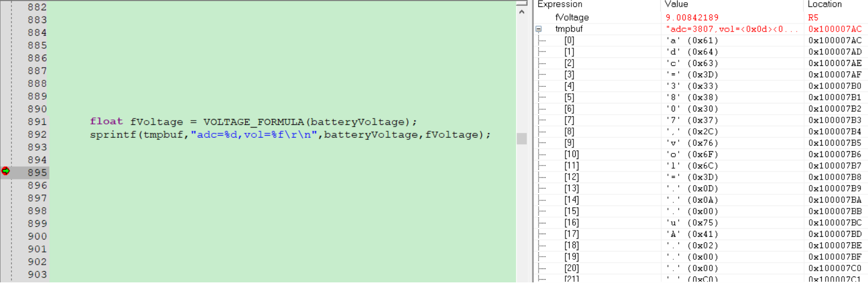Click value '7' (0x37)
This screenshot has height=284, width=868.
(692, 120)
